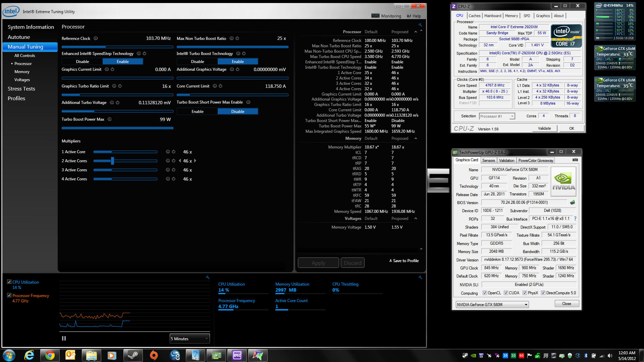Collapse the Voltages section in summary panel

(x=416, y=219)
